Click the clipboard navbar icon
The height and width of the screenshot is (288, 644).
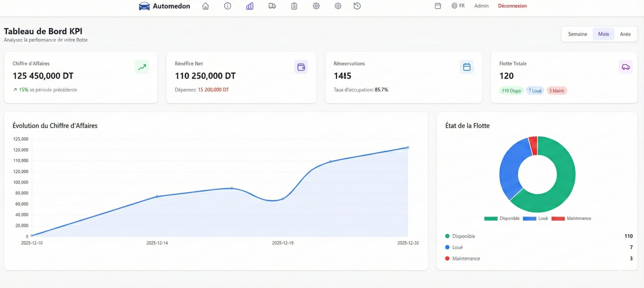point(294,6)
